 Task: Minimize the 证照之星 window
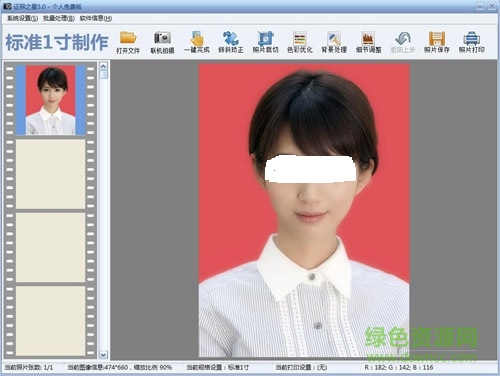click(480, 6)
